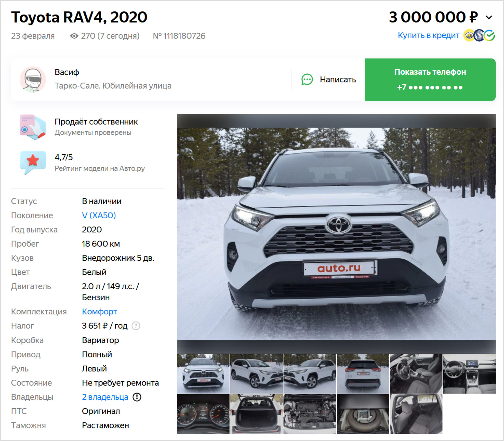The image size is (504, 441).
Task: Select the open trunk thumbnail
Action: 257,414
